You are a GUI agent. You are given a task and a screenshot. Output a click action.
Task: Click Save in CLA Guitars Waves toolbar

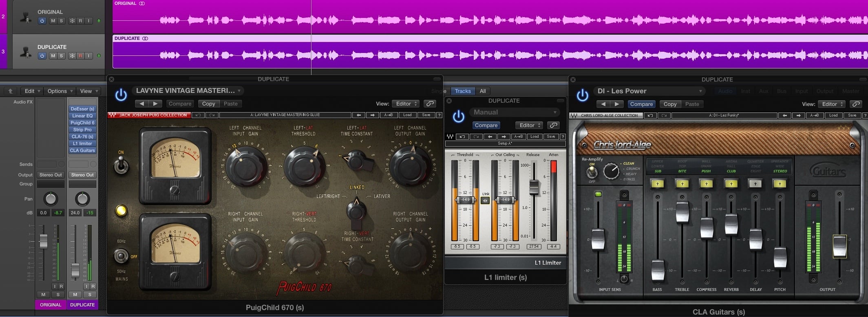pos(852,115)
